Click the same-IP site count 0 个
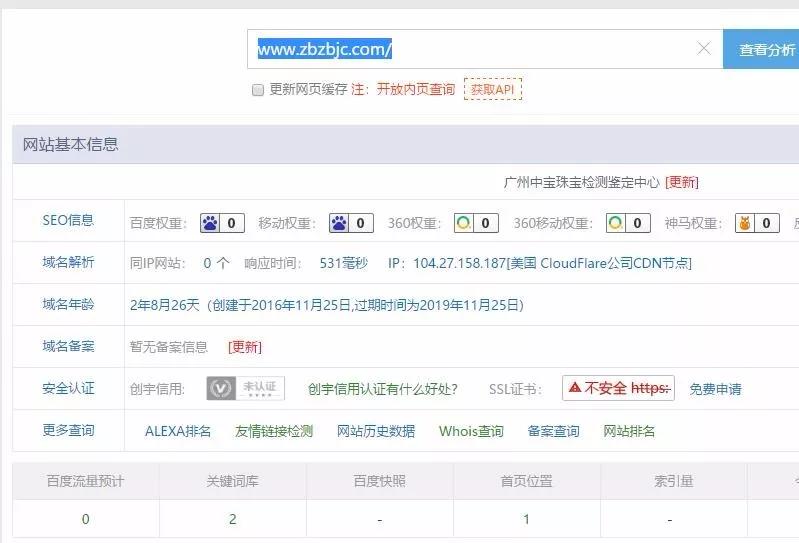Viewport: 799px width, 543px height. [x=217, y=263]
